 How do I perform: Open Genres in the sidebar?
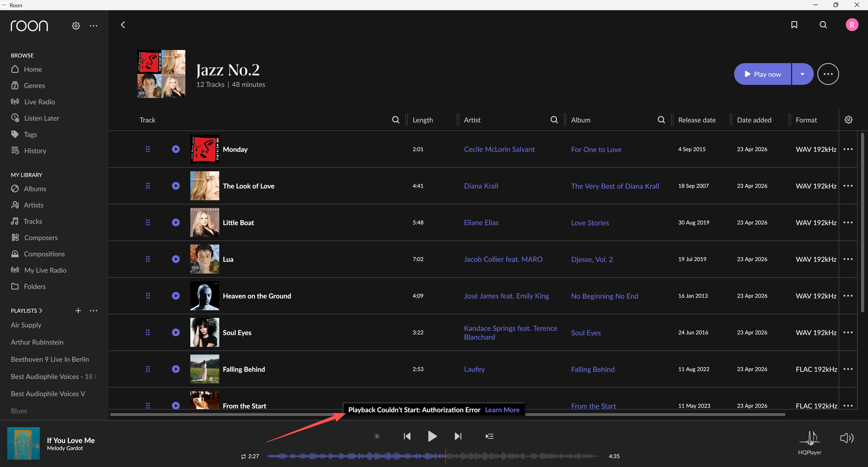click(28, 85)
